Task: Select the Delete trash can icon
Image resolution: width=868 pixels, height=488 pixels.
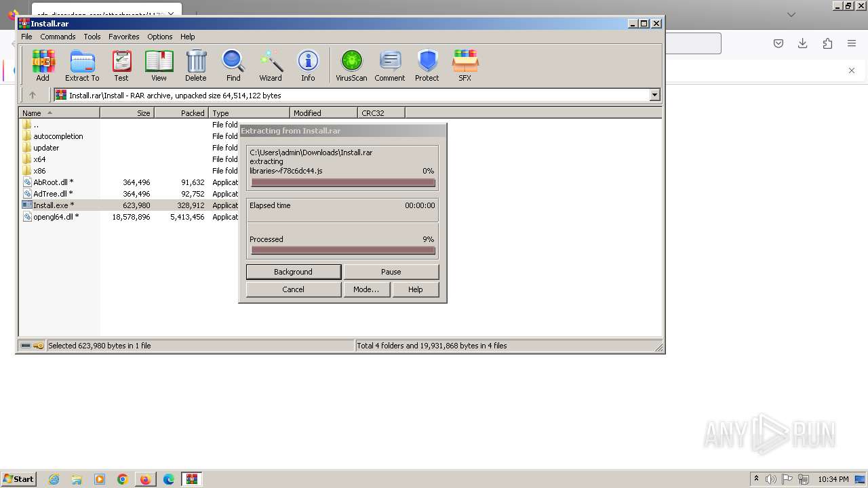Action: tap(196, 66)
